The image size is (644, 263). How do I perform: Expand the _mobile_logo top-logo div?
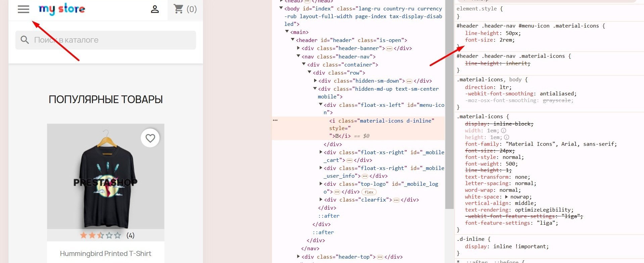click(x=320, y=184)
